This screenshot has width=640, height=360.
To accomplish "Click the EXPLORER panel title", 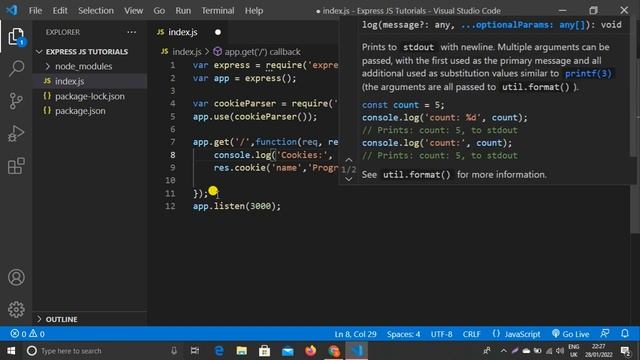I will tap(63, 32).
